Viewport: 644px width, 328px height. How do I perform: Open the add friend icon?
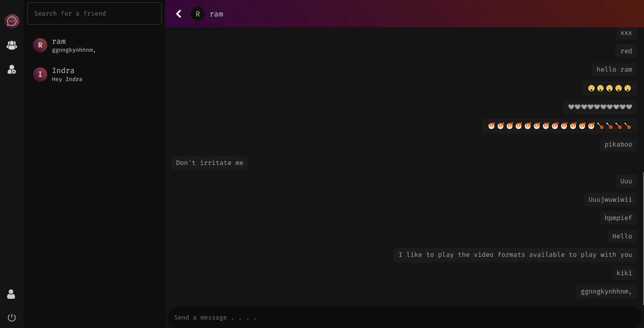point(11,69)
